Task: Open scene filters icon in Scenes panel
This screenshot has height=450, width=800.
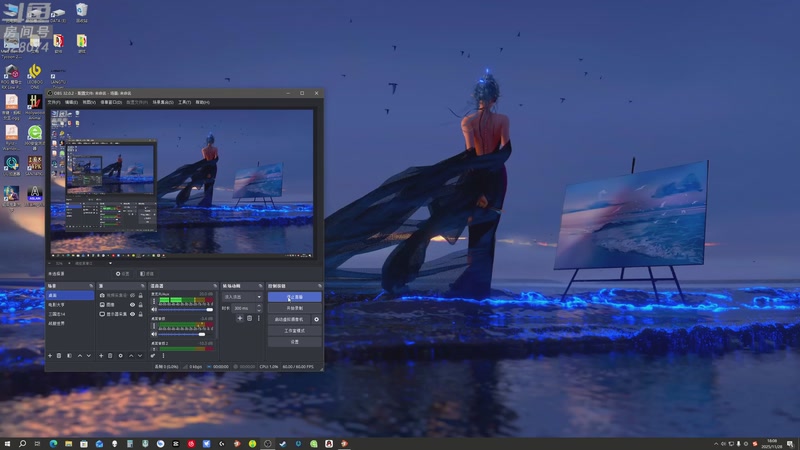Action: pos(69,356)
